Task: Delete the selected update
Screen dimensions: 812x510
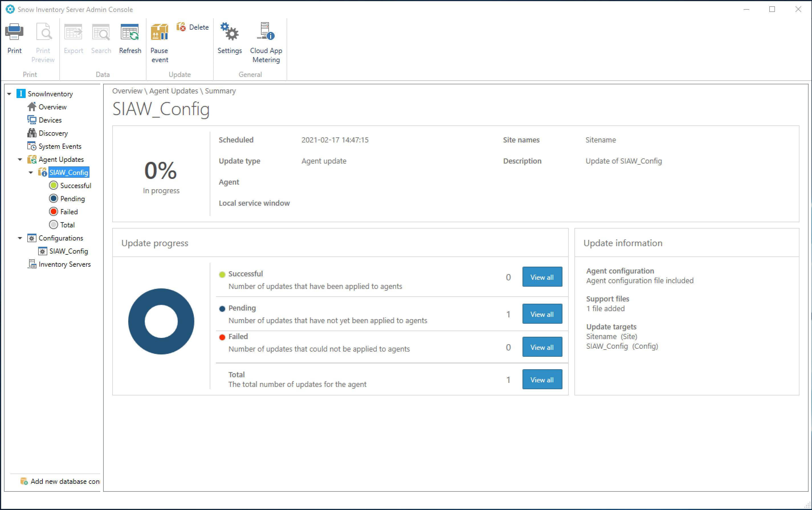Action: tap(193, 27)
